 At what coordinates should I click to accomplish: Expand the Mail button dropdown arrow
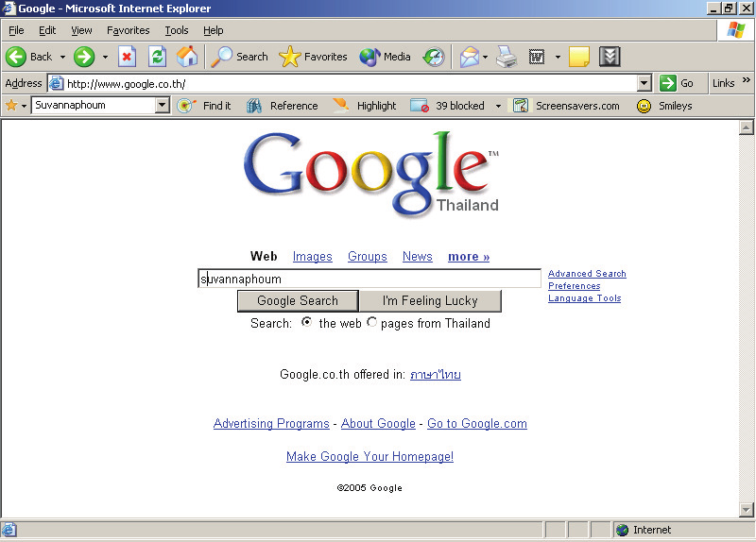[x=485, y=57]
